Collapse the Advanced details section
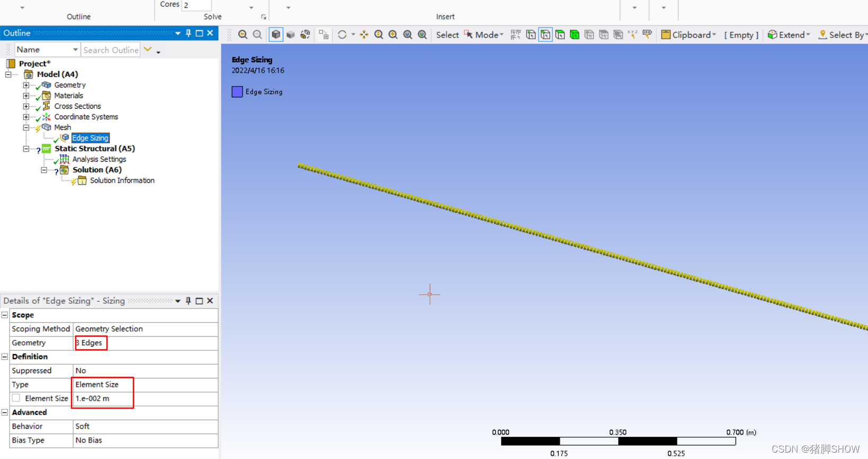The width and height of the screenshot is (868, 459). point(5,412)
